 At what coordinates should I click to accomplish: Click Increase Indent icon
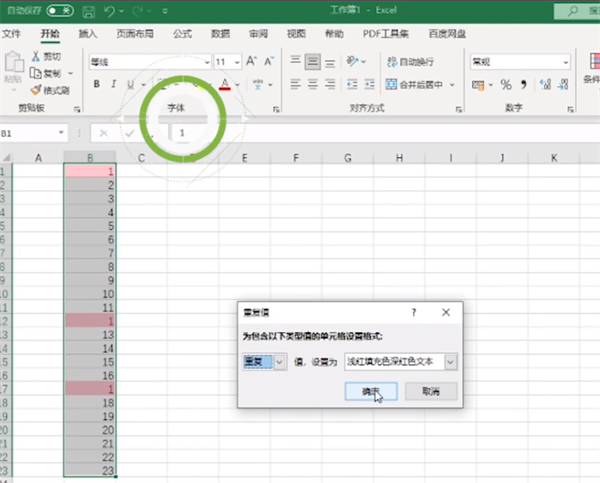[x=370, y=84]
